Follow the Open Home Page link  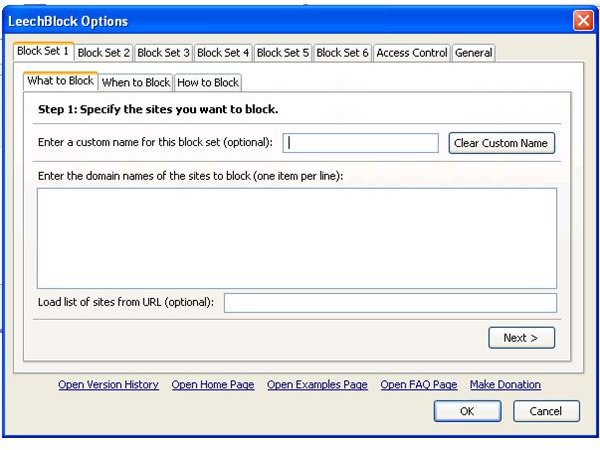(213, 385)
